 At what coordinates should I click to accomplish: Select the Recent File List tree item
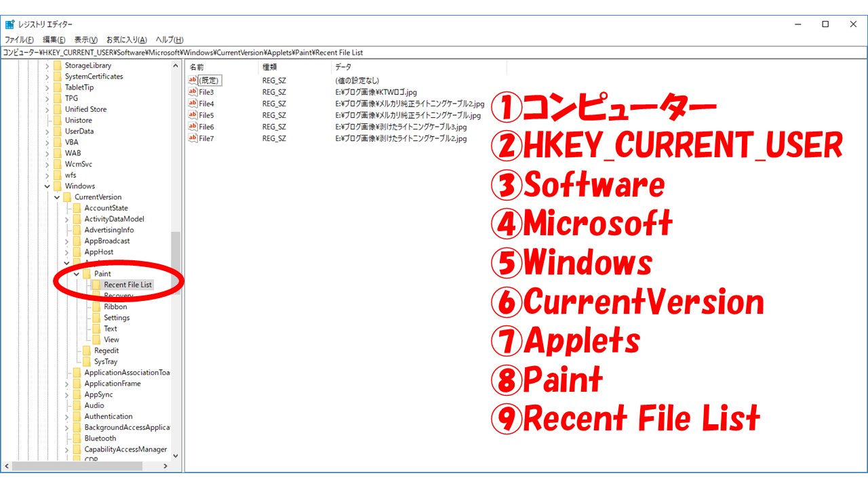127,285
